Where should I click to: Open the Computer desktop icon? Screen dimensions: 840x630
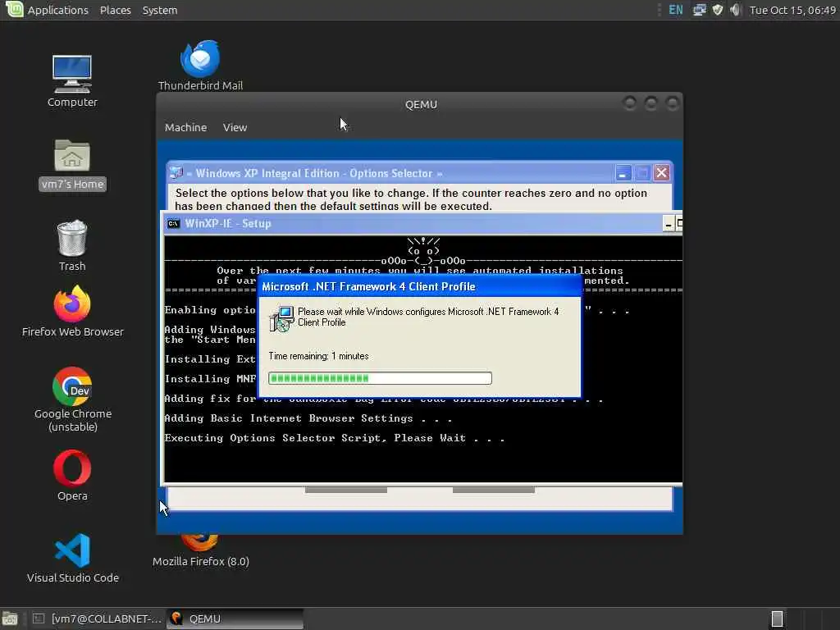click(72, 74)
